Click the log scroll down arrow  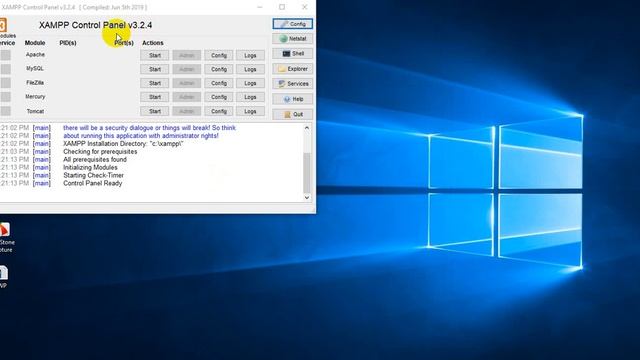[x=307, y=198]
